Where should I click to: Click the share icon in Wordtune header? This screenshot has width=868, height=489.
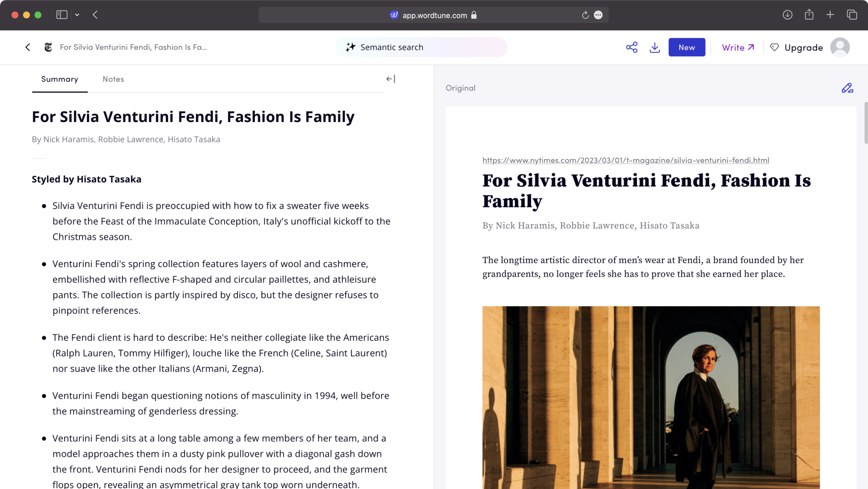[x=632, y=47]
